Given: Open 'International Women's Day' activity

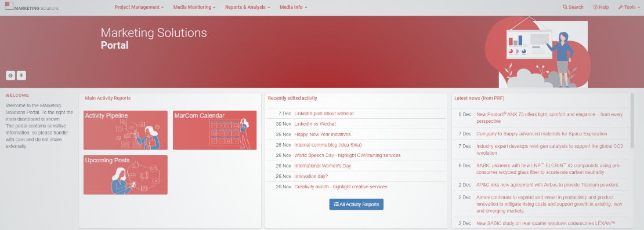Looking at the screenshot, I should point(323,166).
